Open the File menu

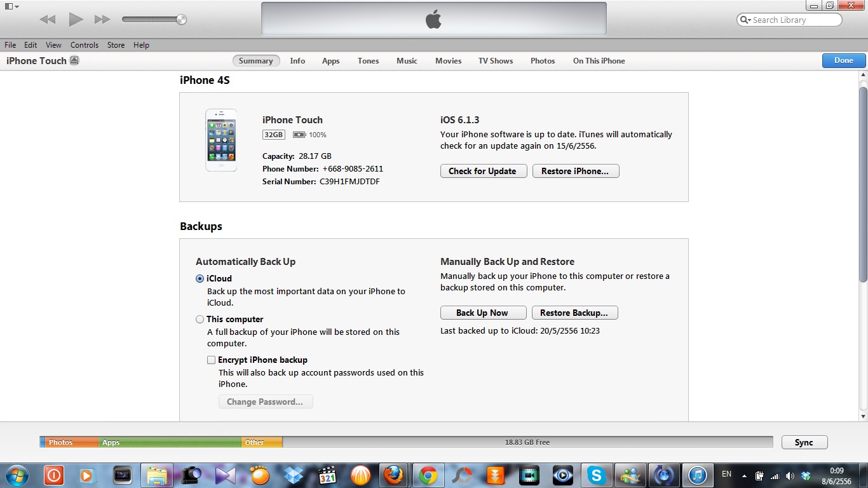click(10, 45)
